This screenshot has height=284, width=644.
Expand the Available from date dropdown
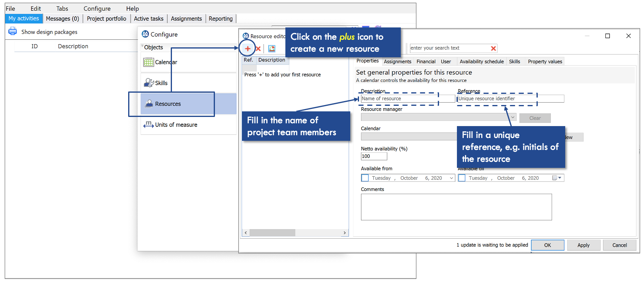451,178
